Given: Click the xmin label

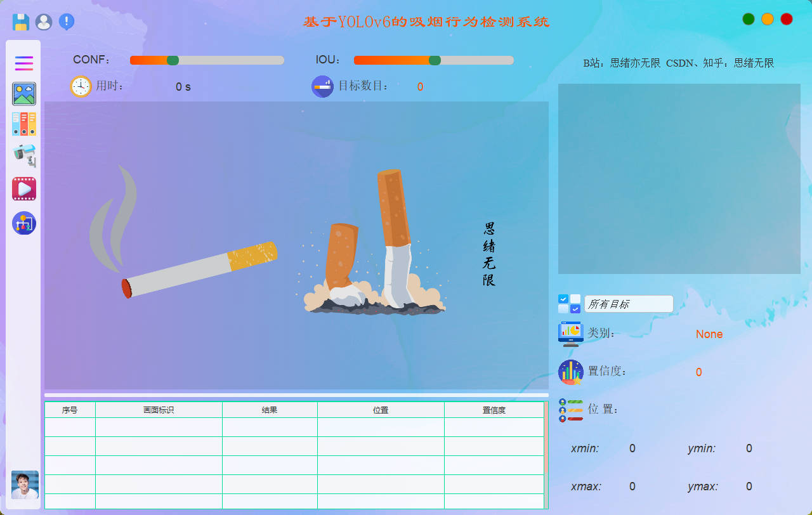Looking at the screenshot, I should click(x=585, y=448).
